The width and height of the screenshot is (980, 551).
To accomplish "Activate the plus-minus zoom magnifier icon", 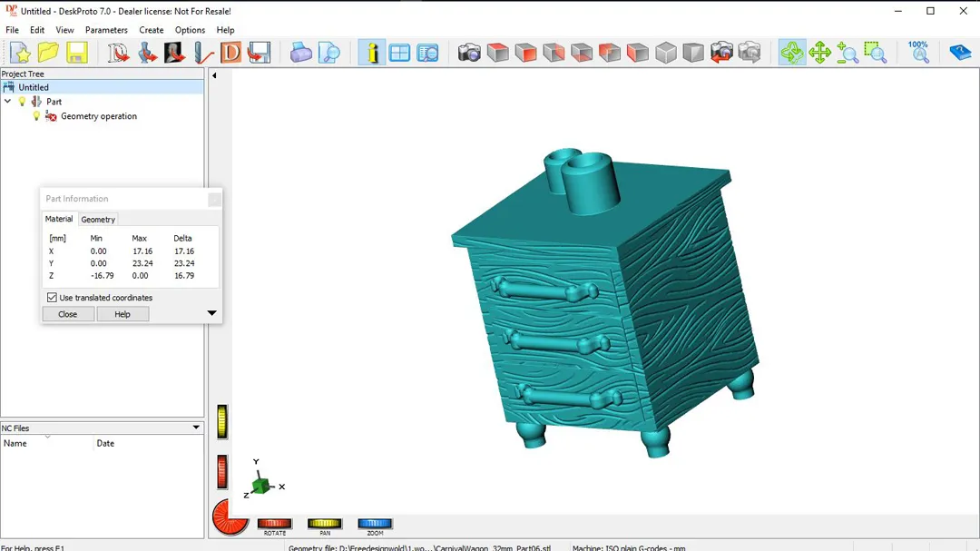I will pos(848,53).
